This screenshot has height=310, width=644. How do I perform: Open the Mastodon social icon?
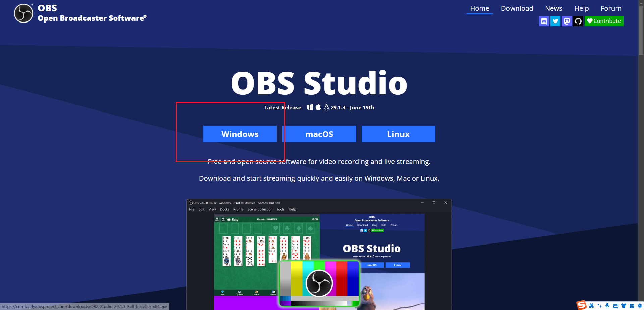click(x=567, y=21)
